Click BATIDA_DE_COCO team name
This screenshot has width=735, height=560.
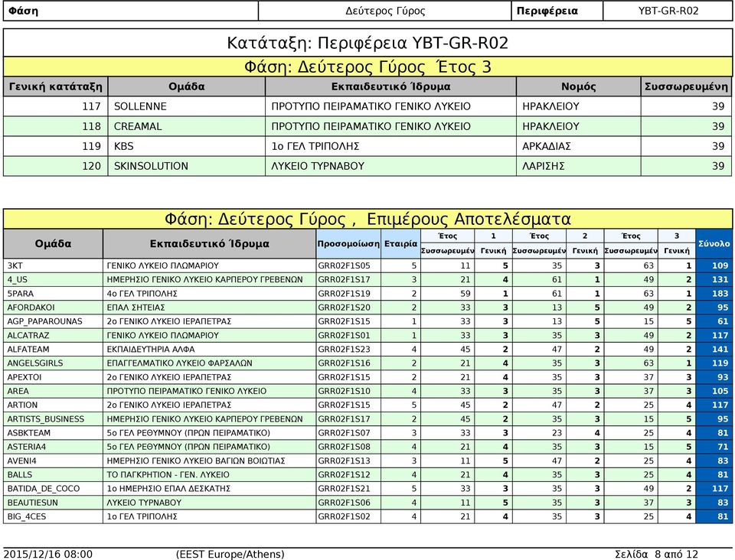(44, 488)
